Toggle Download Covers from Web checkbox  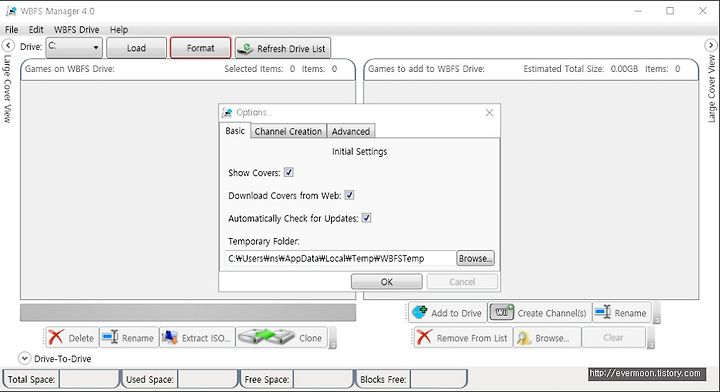point(349,195)
